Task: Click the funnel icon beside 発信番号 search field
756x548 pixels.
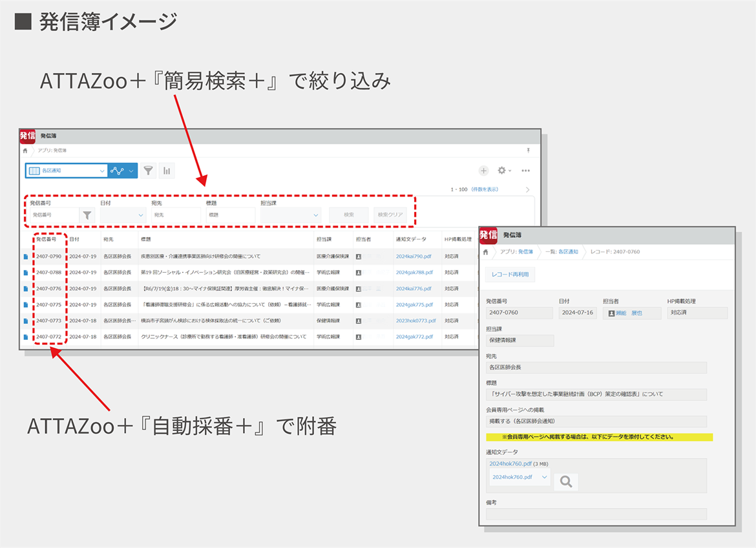Action: (x=87, y=215)
